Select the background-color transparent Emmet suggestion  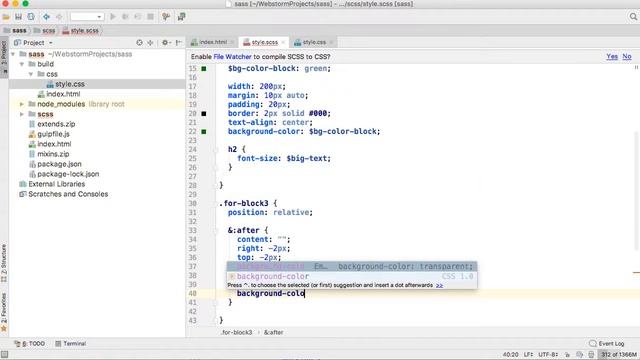tap(352, 267)
